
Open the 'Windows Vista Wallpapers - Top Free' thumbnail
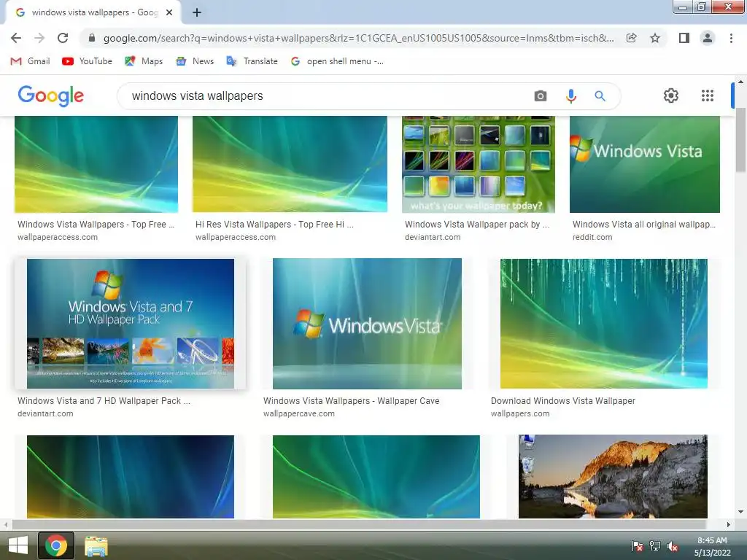96,164
